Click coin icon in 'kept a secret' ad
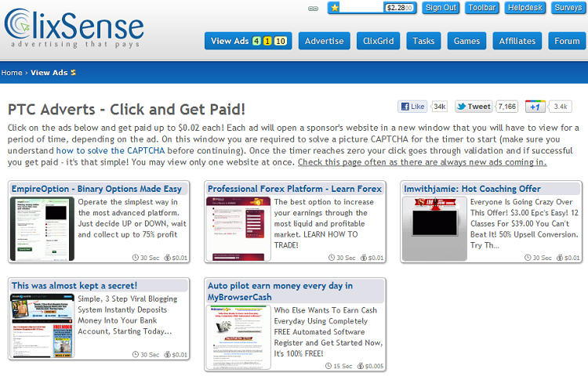The image size is (588, 376). [168, 354]
